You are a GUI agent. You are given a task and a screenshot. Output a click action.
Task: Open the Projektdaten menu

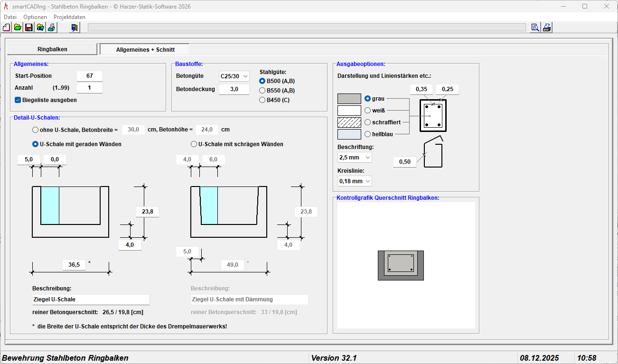69,17
